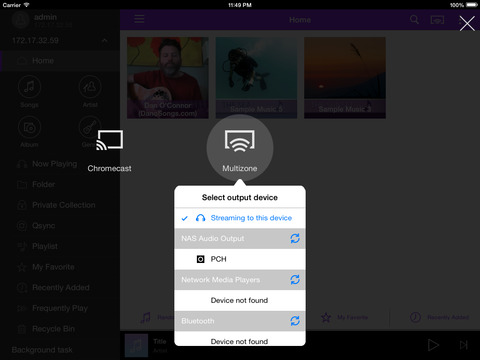The height and width of the screenshot is (360, 480).
Task: Open the Songs category
Action: click(29, 91)
